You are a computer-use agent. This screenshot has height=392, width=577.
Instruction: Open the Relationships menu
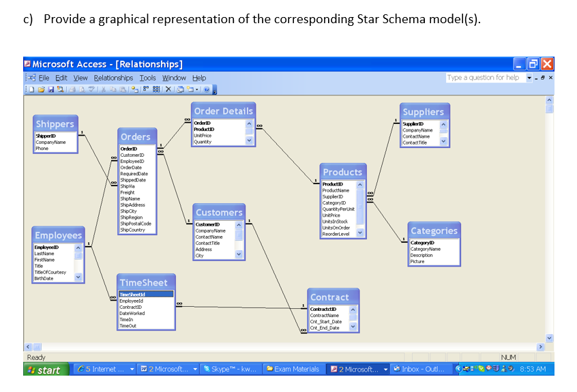pyautogui.click(x=113, y=78)
